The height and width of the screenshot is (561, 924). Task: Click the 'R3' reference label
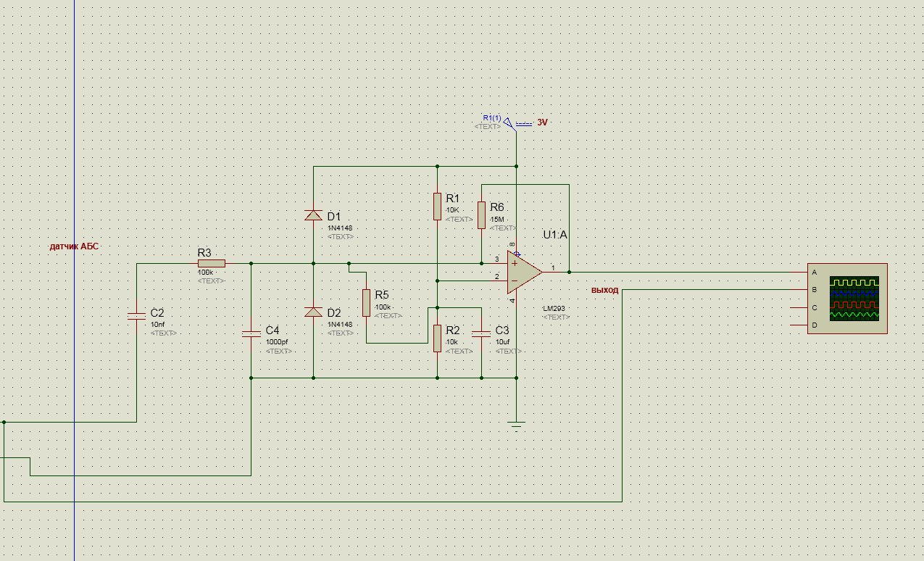204,252
